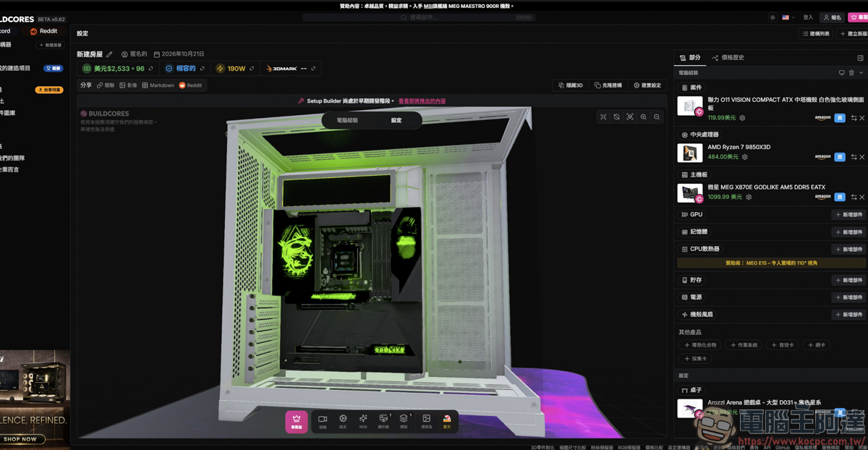868x450 pixels.
Task: Click 克隆建構 clone build button
Action: (x=608, y=85)
